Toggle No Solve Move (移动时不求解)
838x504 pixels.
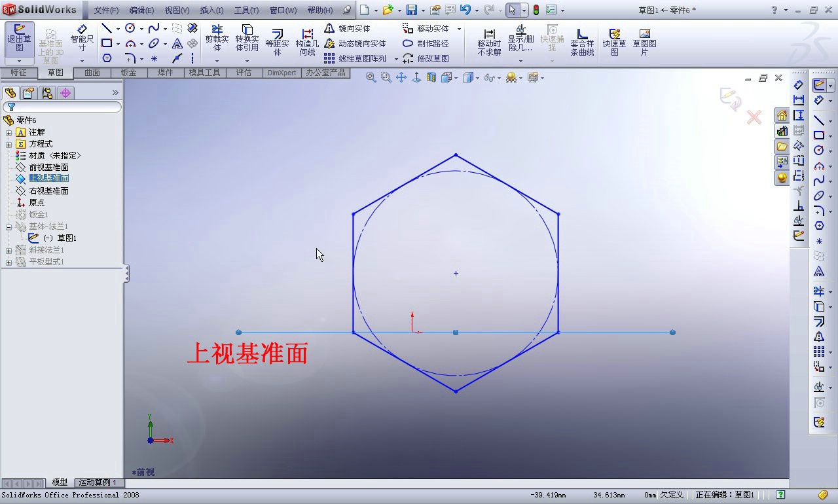click(x=489, y=42)
